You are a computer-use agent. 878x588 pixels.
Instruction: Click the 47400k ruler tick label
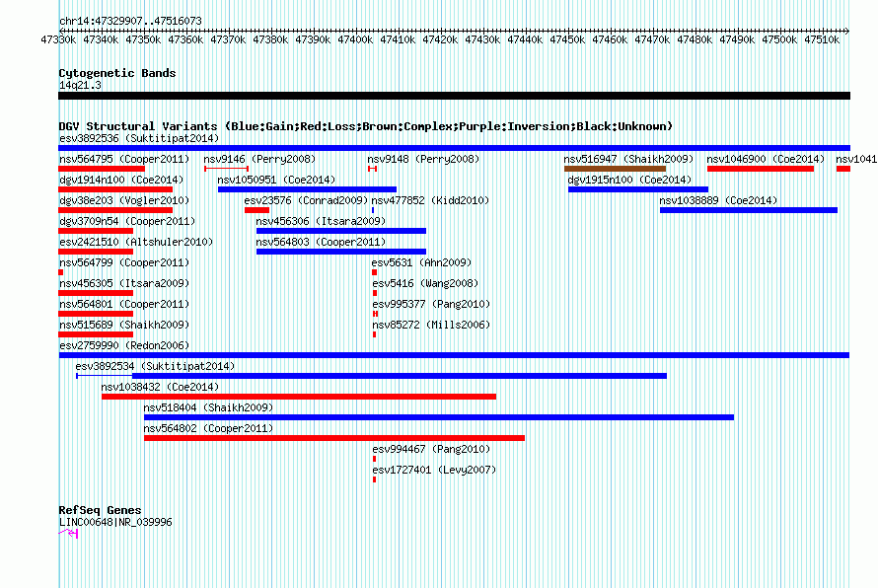coord(355,39)
